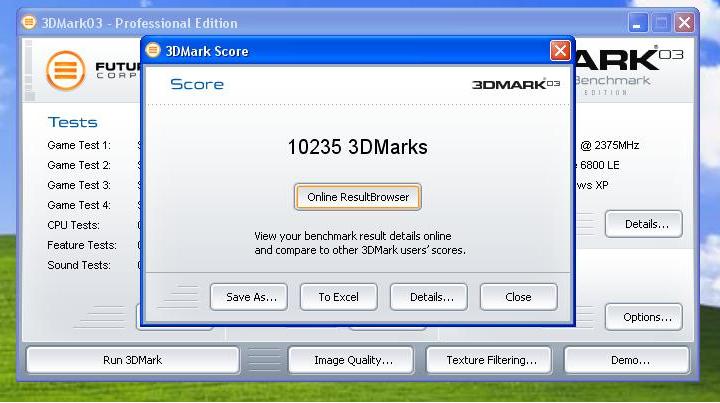Select the Sound Tests: label
This screenshot has height=403, width=720.
click(x=79, y=265)
